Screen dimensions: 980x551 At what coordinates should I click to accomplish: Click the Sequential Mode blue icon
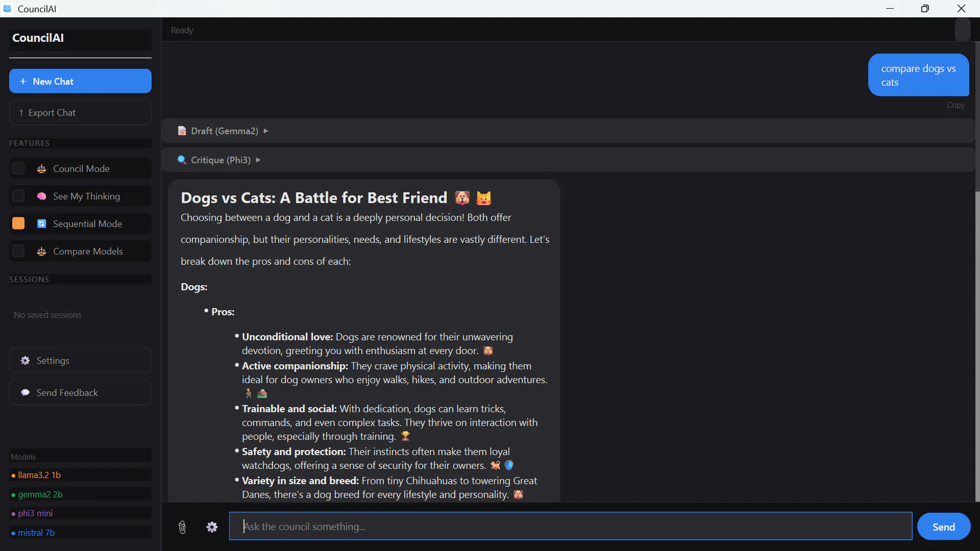point(42,224)
